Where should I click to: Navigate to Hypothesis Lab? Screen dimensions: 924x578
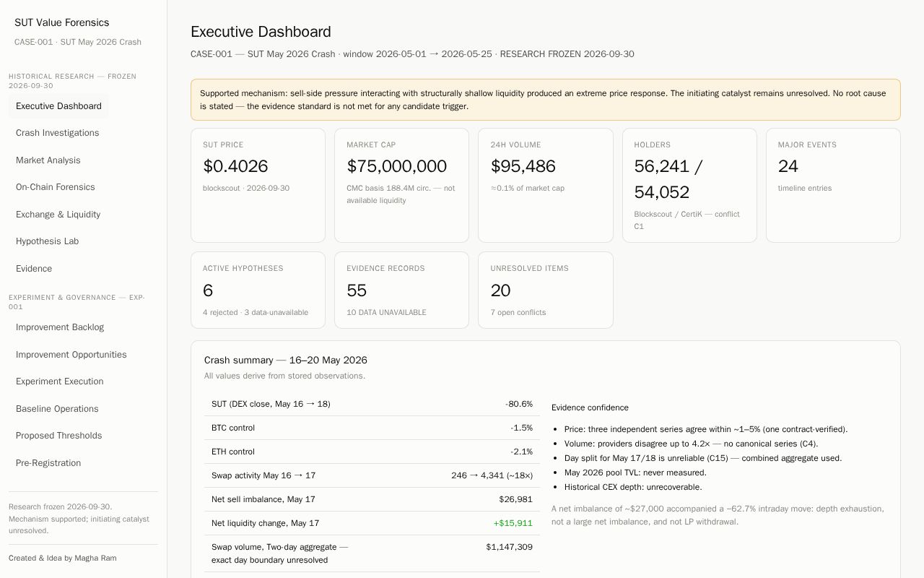point(47,241)
